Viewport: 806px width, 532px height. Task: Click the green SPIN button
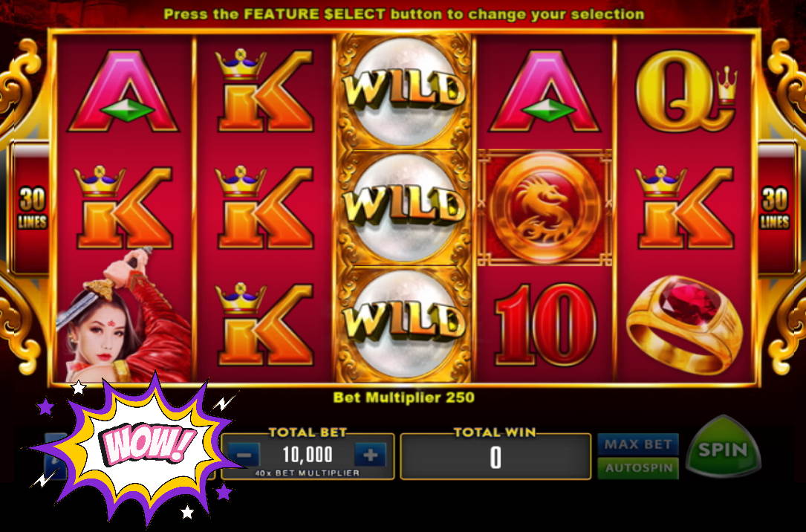(724, 447)
